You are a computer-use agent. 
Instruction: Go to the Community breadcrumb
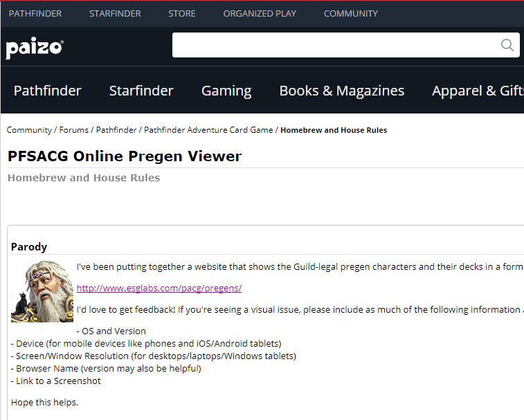click(29, 130)
